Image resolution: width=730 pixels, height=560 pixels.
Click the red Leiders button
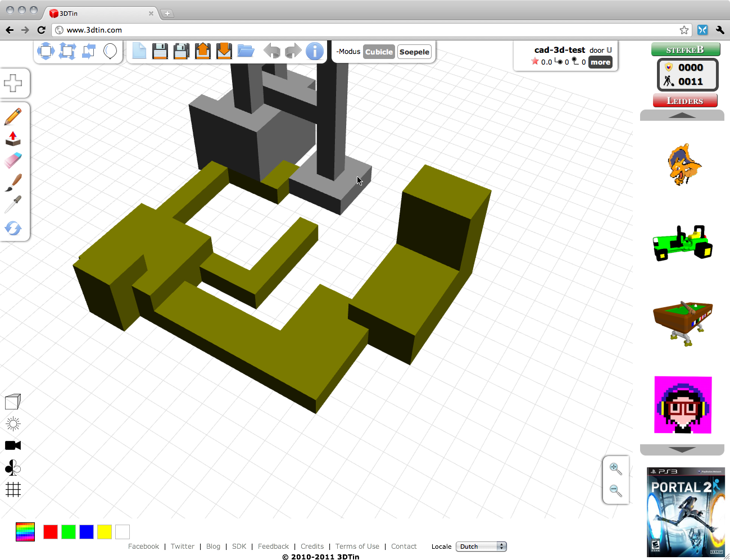[x=685, y=101]
